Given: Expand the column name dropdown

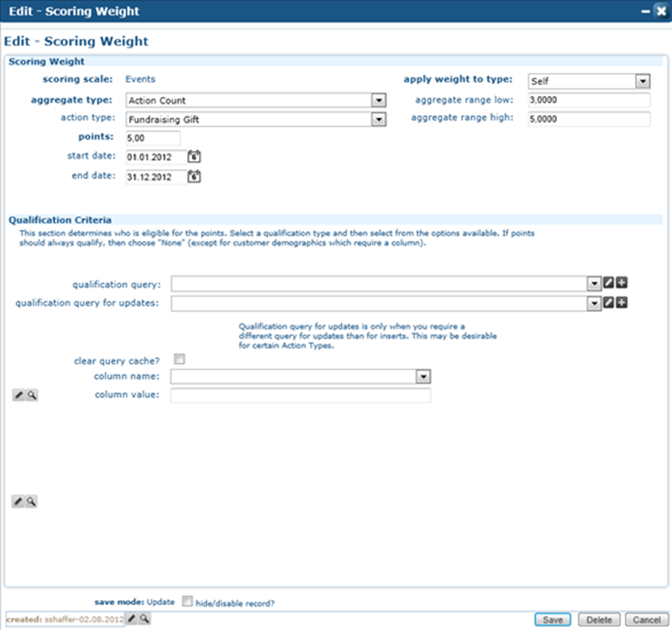Looking at the screenshot, I should [422, 376].
